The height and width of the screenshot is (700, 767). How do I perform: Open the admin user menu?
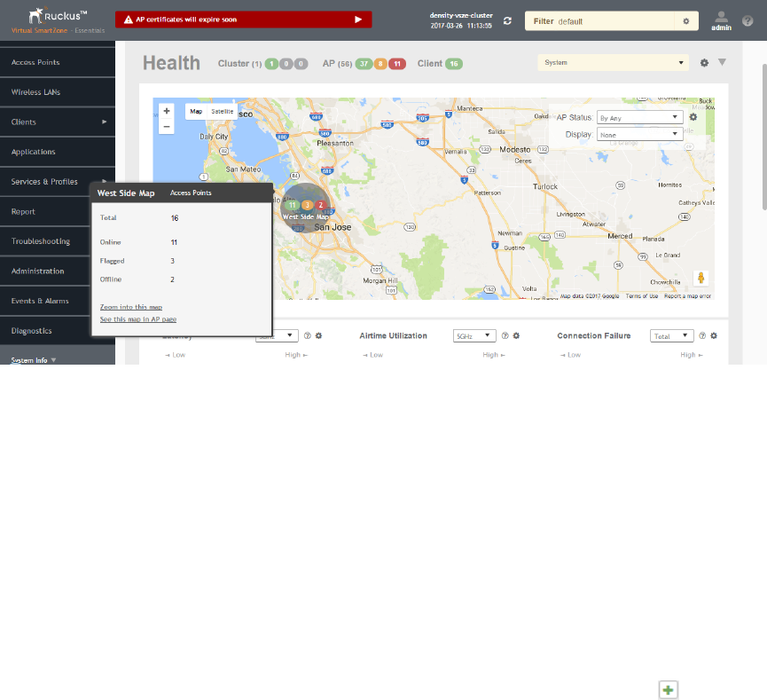721,21
